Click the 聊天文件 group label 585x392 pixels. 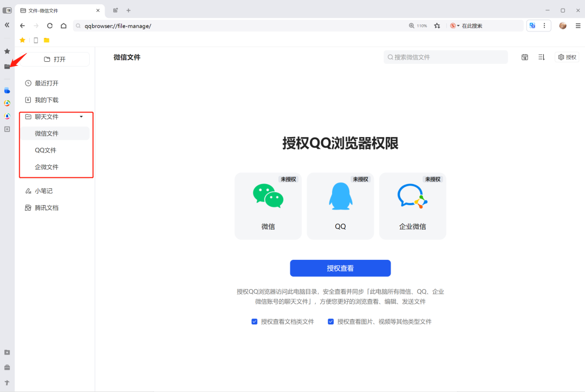coord(47,117)
